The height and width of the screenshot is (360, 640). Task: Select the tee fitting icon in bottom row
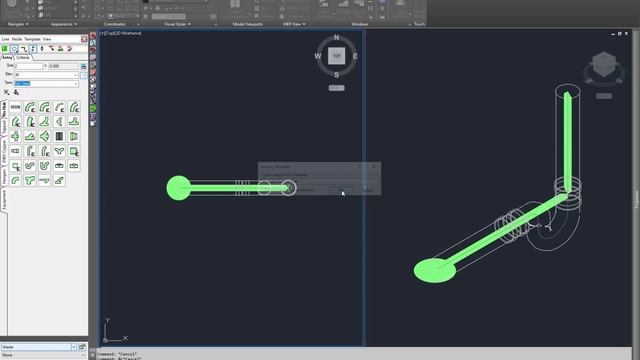30,180
